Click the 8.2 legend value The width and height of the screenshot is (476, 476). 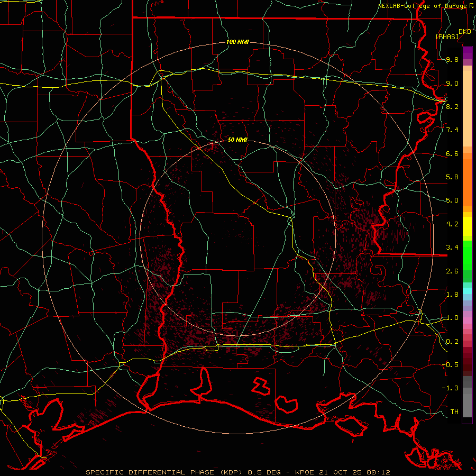click(x=452, y=106)
